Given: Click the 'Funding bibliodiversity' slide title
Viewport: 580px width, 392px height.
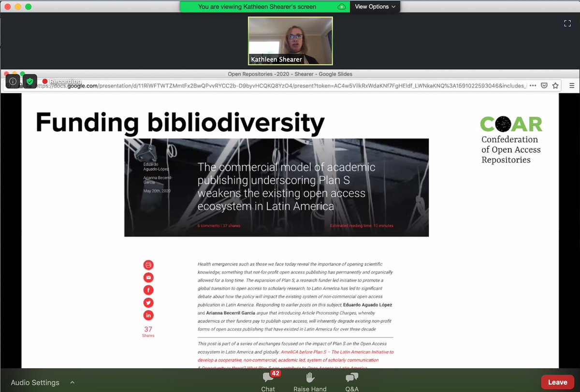Looking at the screenshot, I should pyautogui.click(x=180, y=123).
